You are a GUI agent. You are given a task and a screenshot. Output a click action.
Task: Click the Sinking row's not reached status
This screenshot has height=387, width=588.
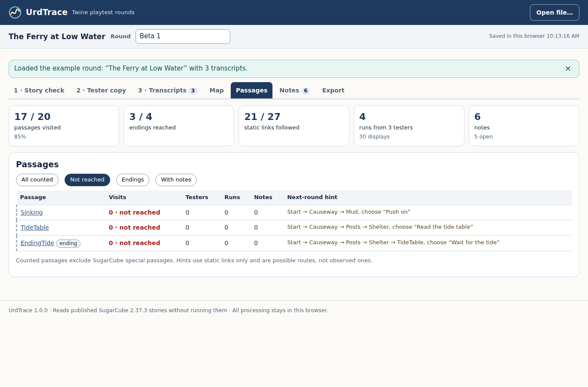(134, 212)
